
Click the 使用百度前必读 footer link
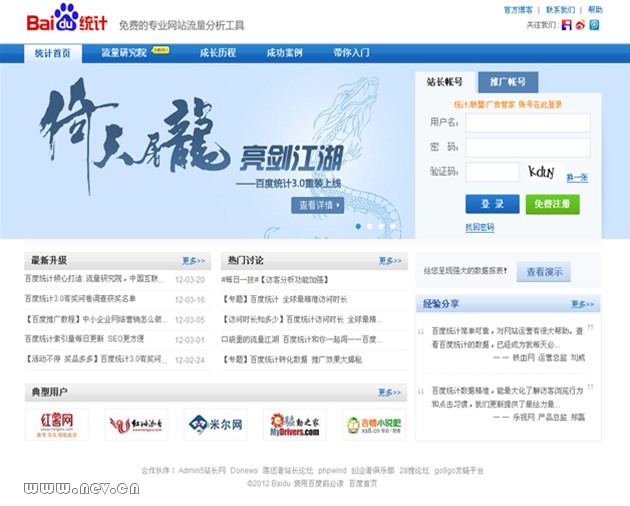(x=318, y=483)
